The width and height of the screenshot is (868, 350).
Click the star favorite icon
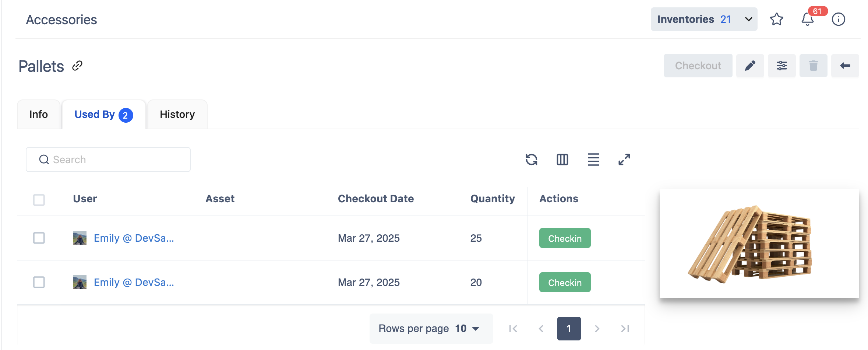coord(776,19)
